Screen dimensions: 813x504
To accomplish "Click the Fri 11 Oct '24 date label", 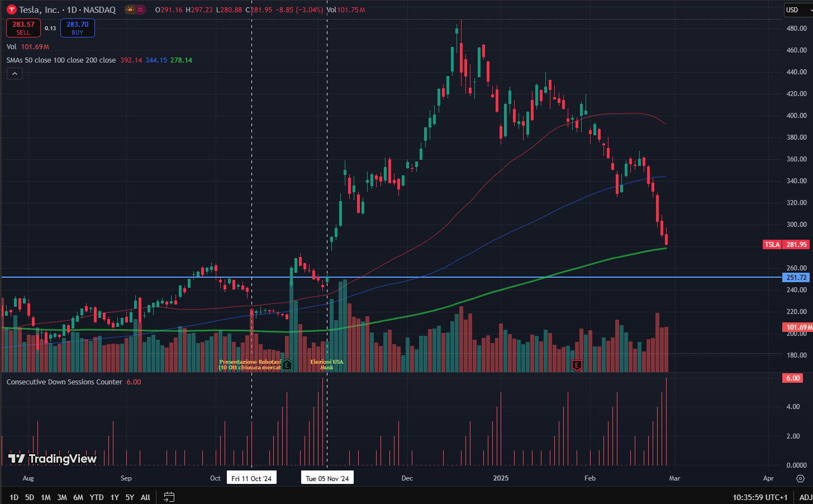I will pos(251,478).
